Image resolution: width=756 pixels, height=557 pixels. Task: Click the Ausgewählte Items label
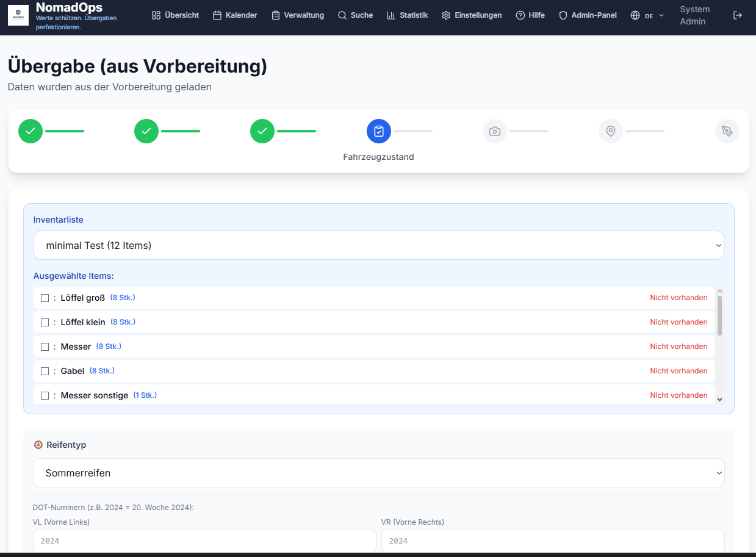click(73, 276)
